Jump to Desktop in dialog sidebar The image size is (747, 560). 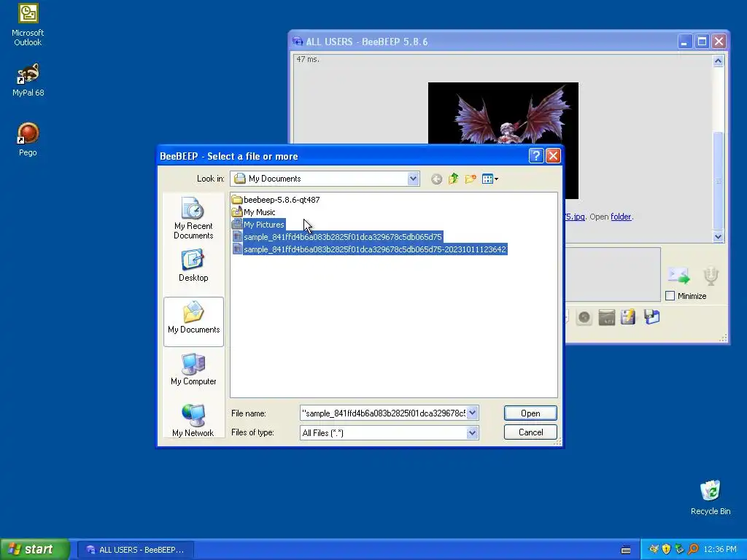pyautogui.click(x=193, y=265)
